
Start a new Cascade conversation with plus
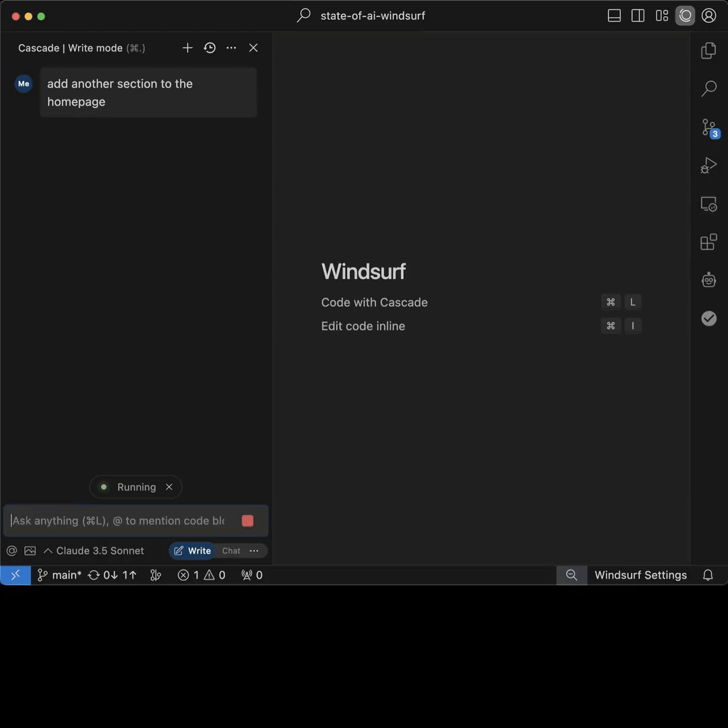pos(187,48)
